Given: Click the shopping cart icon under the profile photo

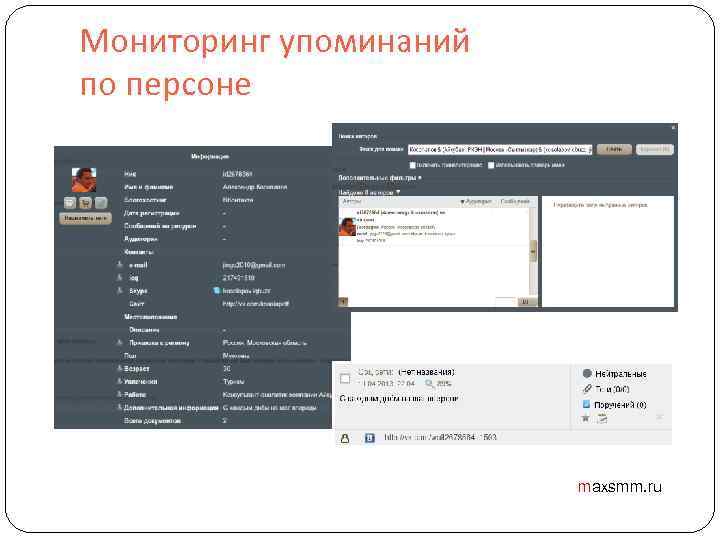Looking at the screenshot, I should [x=85, y=202].
